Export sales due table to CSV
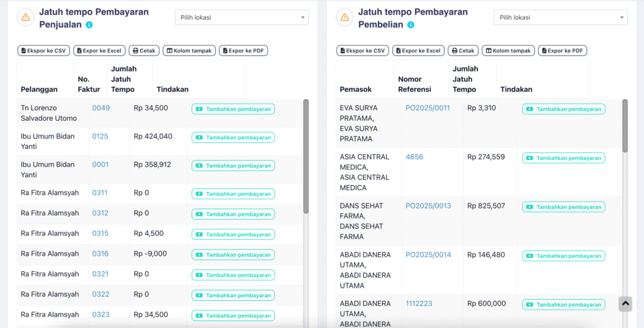Viewport: 644px width, 328px height. click(43, 50)
